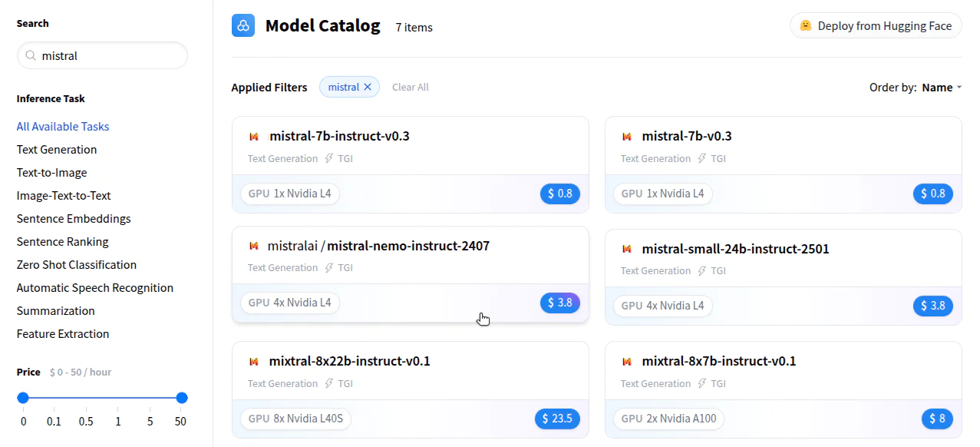The height and width of the screenshot is (447, 980).
Task: Click the $8 price badge
Action: [937, 419]
